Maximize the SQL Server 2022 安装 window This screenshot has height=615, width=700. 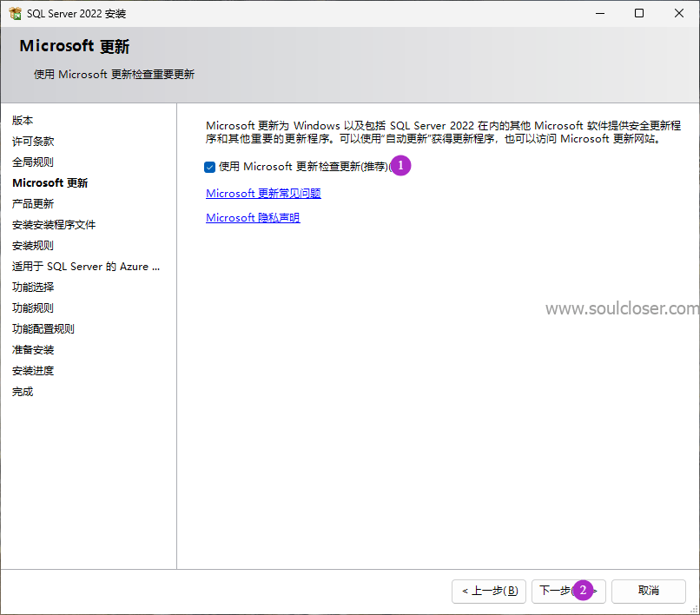click(639, 13)
